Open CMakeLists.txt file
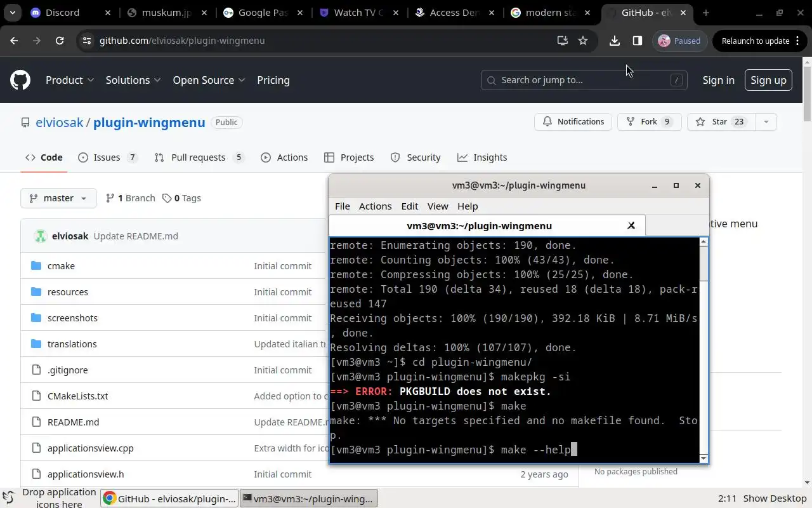The height and width of the screenshot is (508, 812). pos(77,396)
